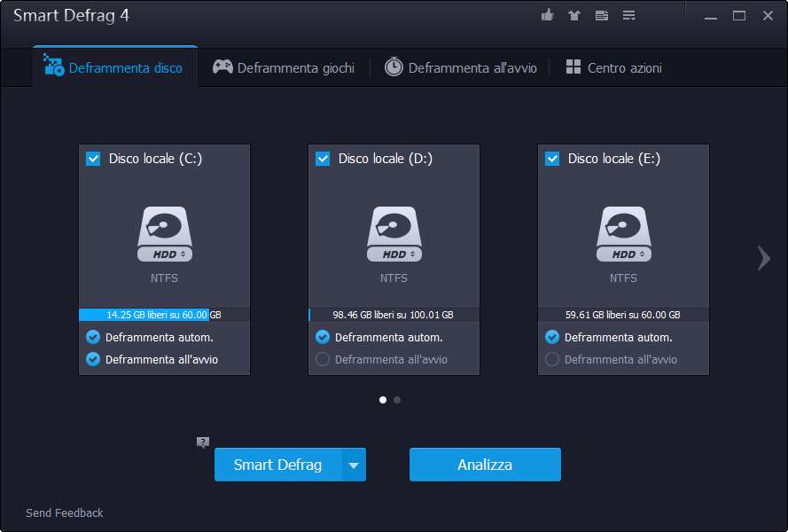The image size is (788, 532).
Task: Click the help speech bubble above Smart Defrag
Action: pos(203,442)
